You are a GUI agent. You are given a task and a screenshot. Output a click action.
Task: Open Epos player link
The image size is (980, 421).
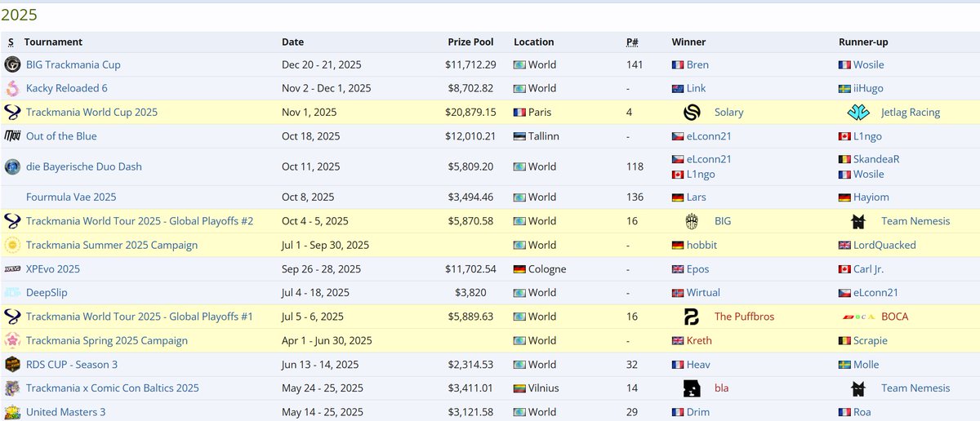697,268
